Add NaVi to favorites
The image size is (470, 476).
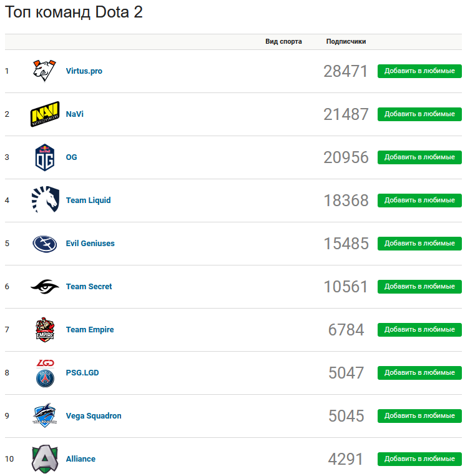(x=419, y=114)
